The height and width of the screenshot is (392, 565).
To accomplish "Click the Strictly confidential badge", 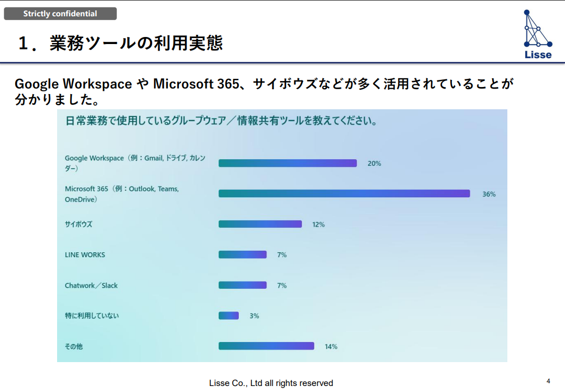I will tap(60, 14).
